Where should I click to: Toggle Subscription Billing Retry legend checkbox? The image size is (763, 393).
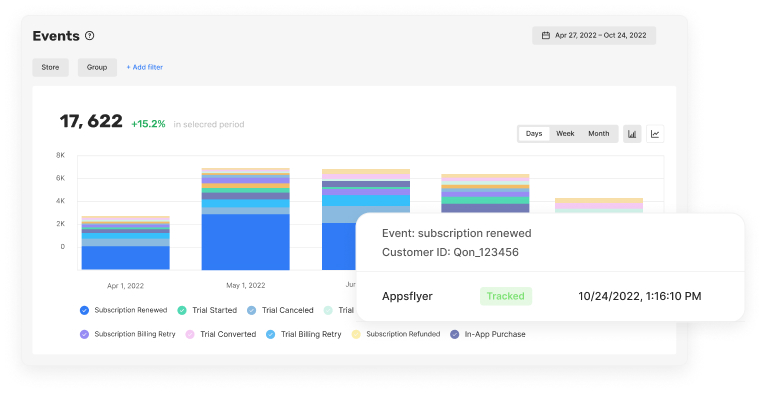(84, 335)
